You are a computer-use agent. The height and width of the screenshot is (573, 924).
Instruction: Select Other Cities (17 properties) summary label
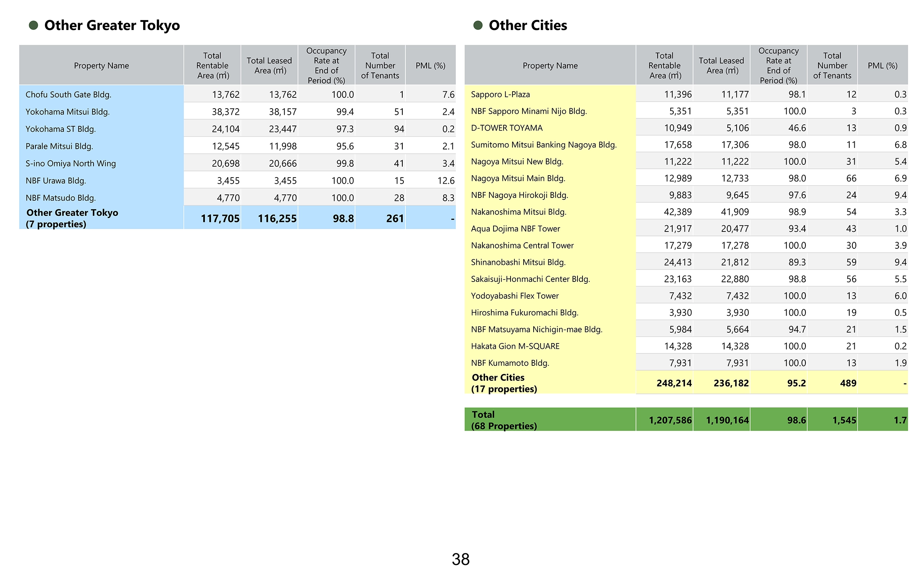(x=504, y=383)
